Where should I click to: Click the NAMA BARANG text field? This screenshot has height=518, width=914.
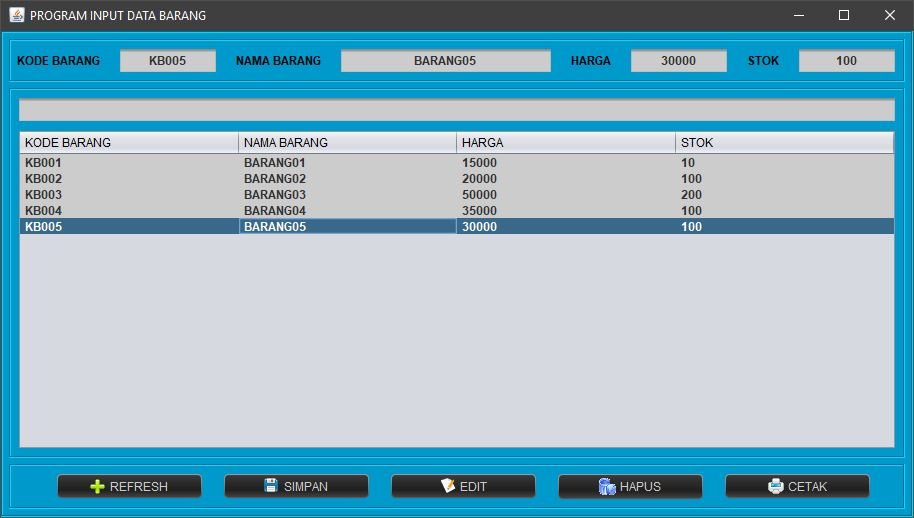(445, 61)
